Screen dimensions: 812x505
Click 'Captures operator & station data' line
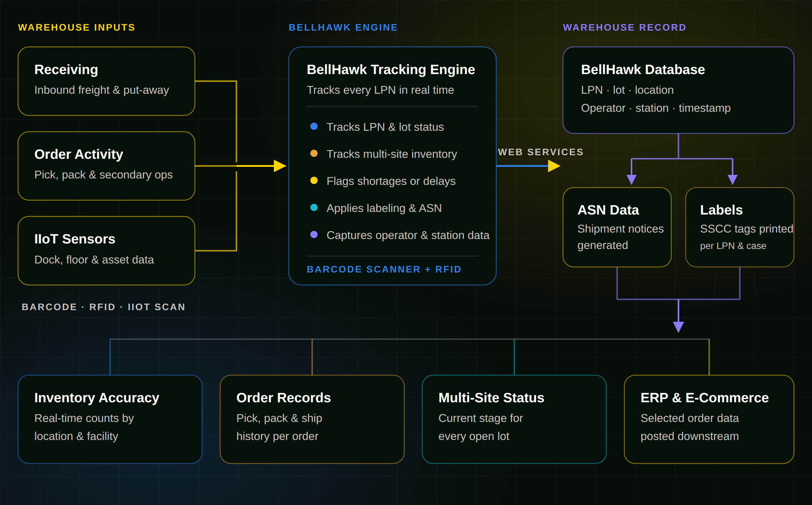408,235
